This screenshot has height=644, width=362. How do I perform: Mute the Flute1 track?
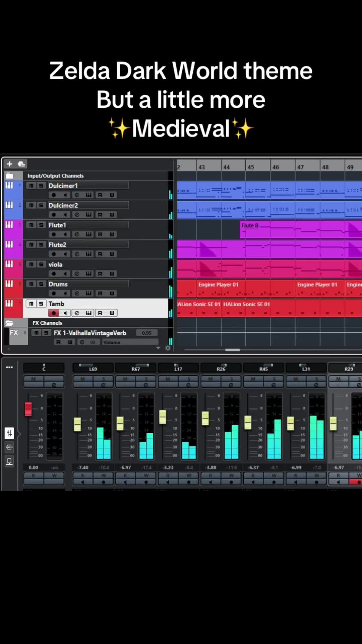(x=31, y=225)
